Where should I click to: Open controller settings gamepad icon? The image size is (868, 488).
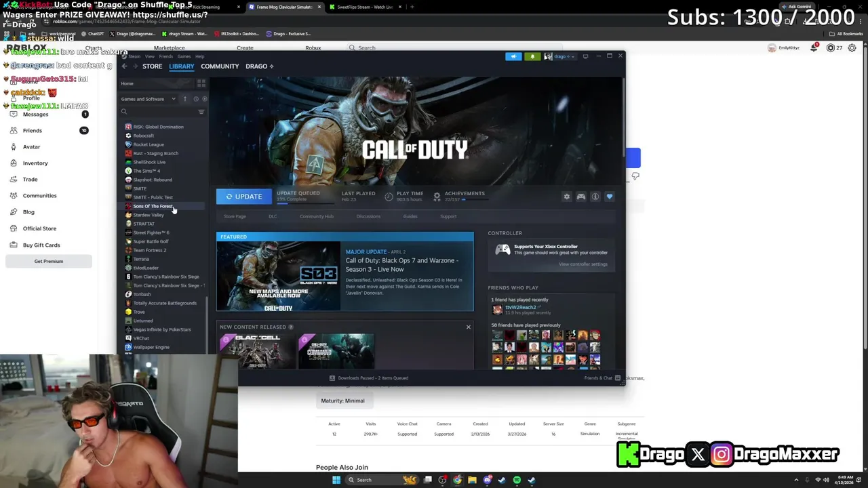pos(581,197)
